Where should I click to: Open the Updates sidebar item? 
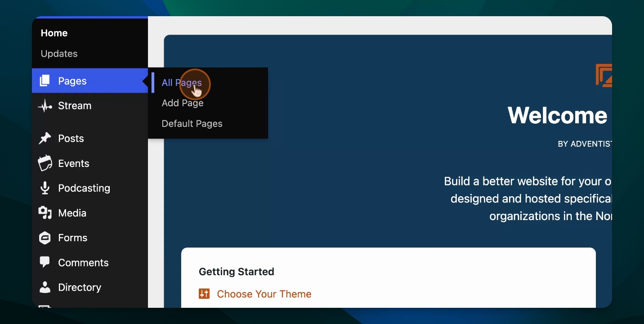[x=59, y=54]
